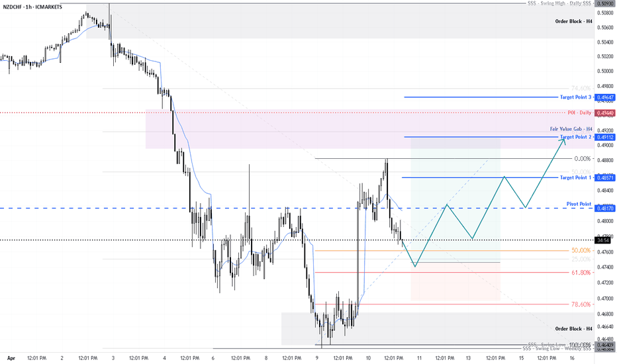
Task: Click the Apr label on the time axis
Action: click(x=11, y=358)
